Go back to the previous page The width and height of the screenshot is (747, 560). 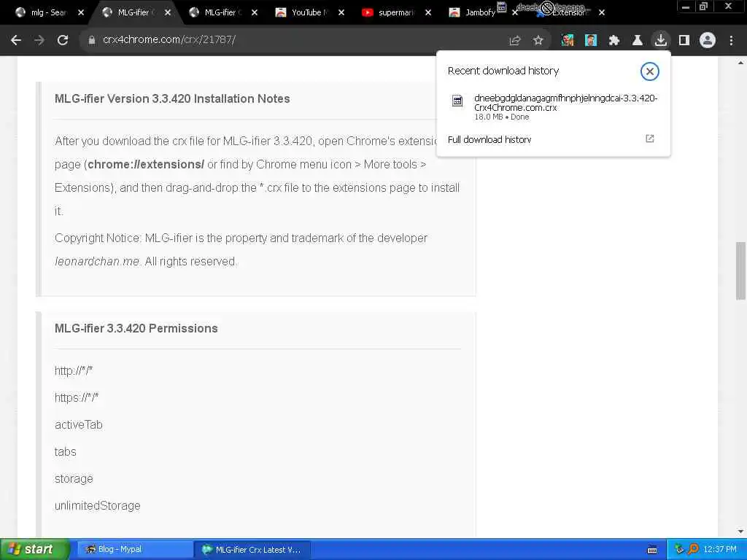(x=16, y=41)
